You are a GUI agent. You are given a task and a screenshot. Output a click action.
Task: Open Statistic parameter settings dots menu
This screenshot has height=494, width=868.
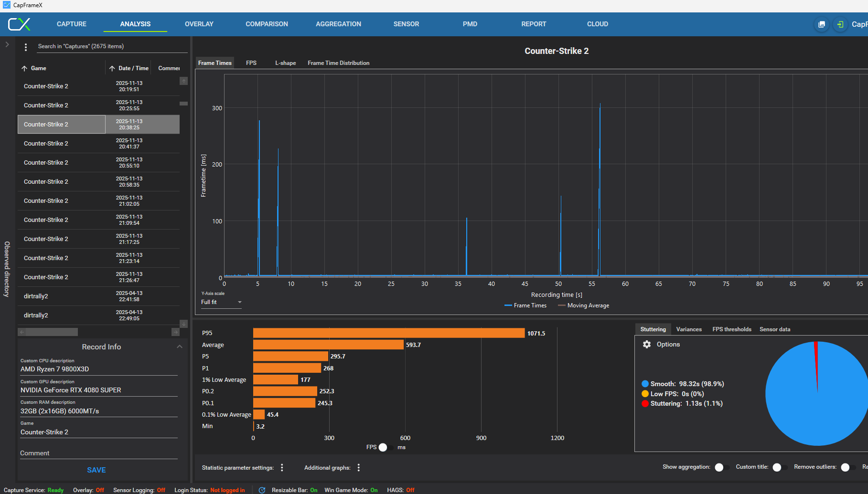click(x=282, y=468)
